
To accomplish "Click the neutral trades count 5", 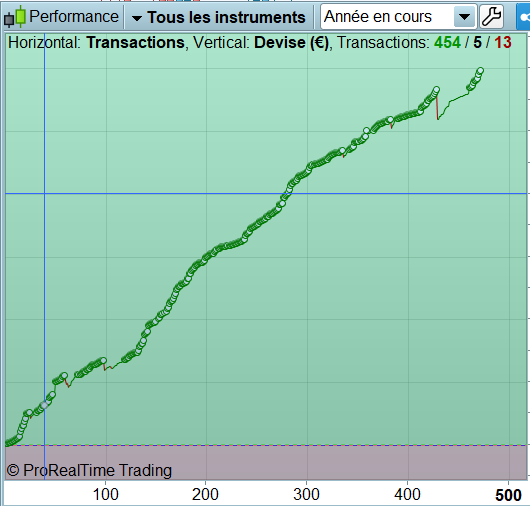I will [477, 43].
